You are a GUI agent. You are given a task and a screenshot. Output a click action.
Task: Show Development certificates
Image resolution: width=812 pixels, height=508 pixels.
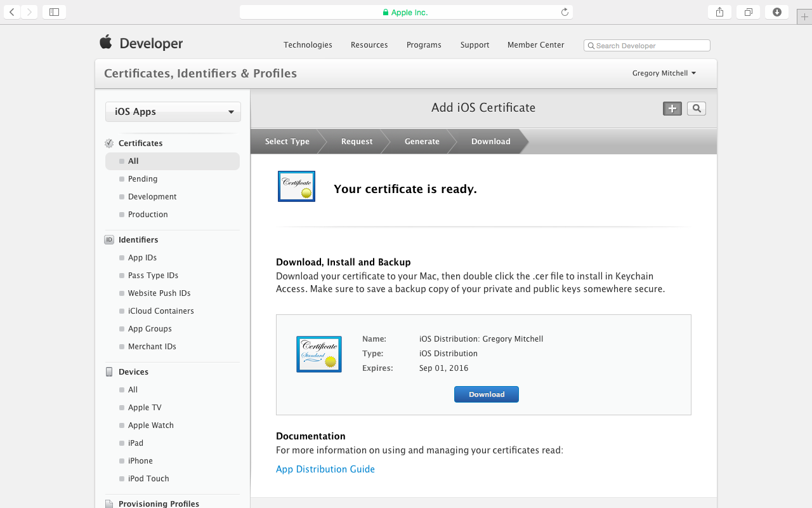(x=152, y=197)
